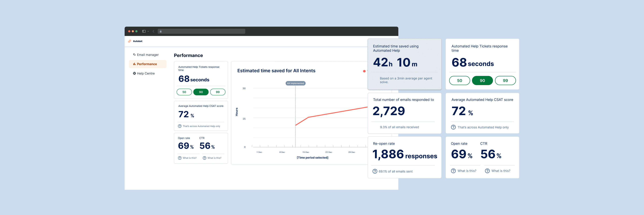This screenshot has width=644, height=215.
Task: Click question icon beside large CSAT card note
Action: click(x=453, y=127)
